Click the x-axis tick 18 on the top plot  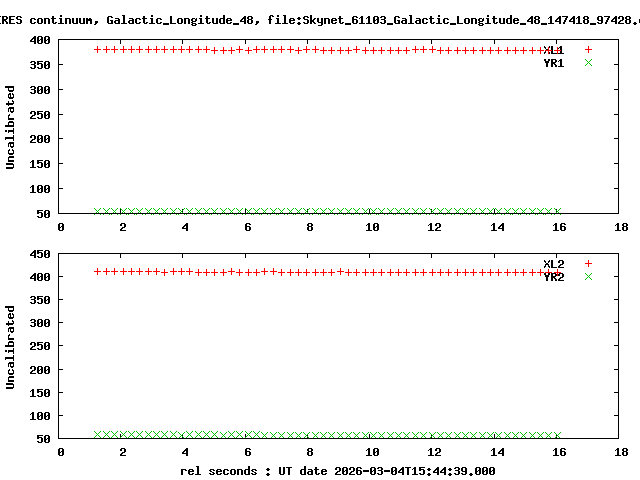point(619,227)
